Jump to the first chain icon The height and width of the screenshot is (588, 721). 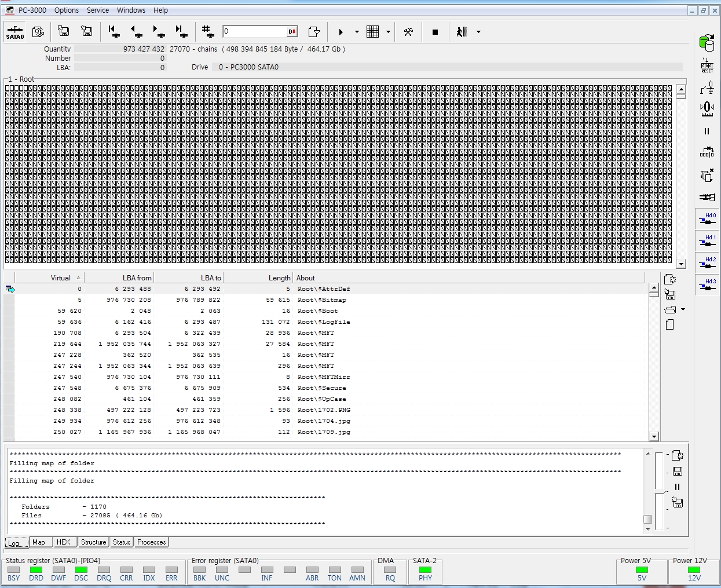(x=114, y=31)
